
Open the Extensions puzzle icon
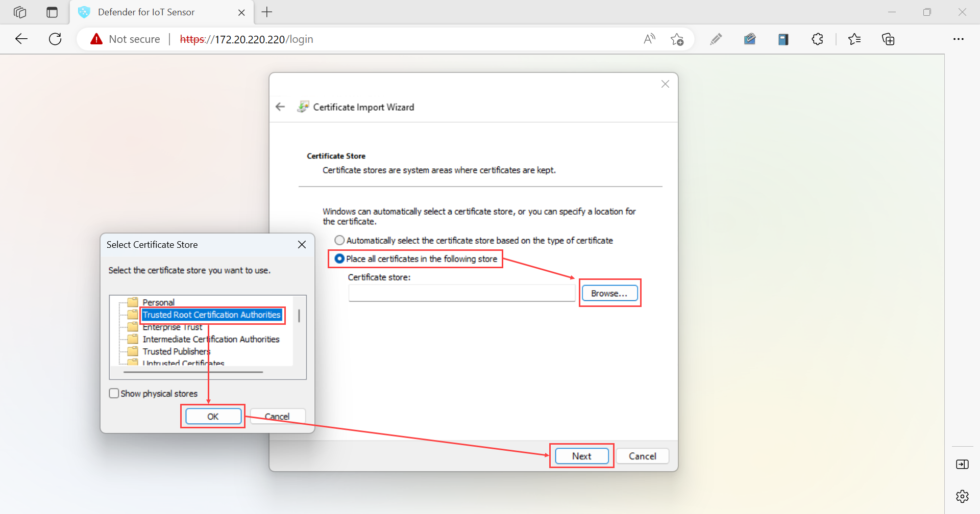(x=817, y=39)
